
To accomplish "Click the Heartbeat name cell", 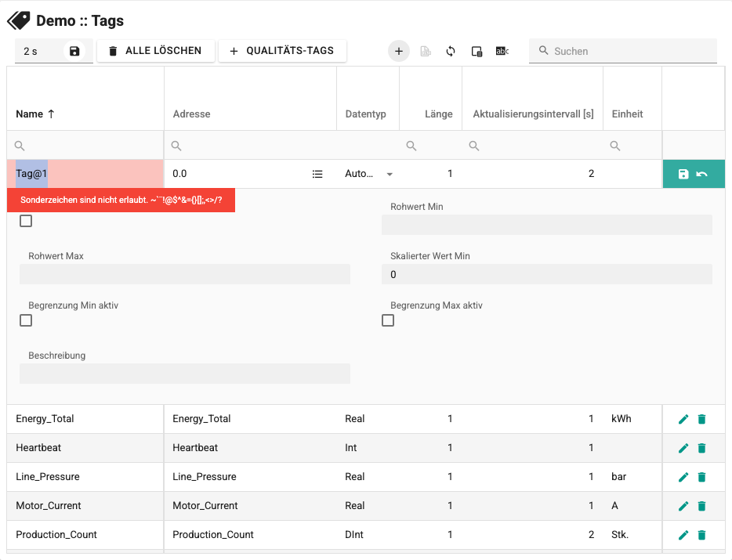I will point(85,448).
